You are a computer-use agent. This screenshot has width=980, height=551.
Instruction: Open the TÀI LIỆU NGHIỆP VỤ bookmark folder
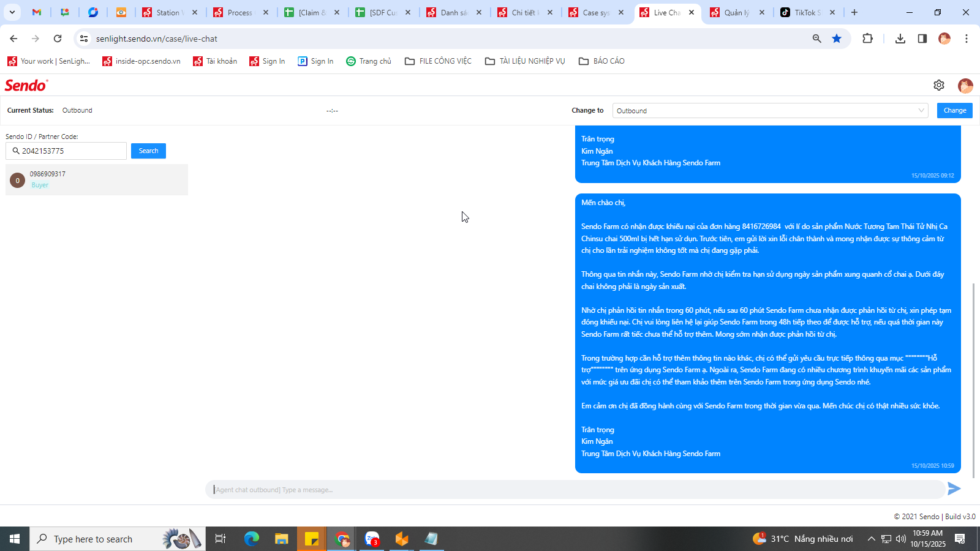click(x=525, y=61)
